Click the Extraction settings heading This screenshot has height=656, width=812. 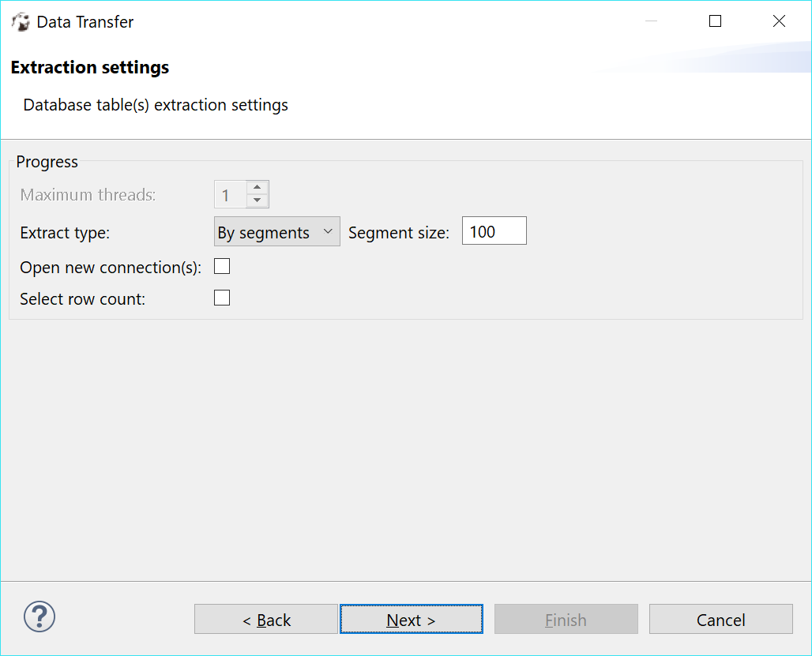89,67
